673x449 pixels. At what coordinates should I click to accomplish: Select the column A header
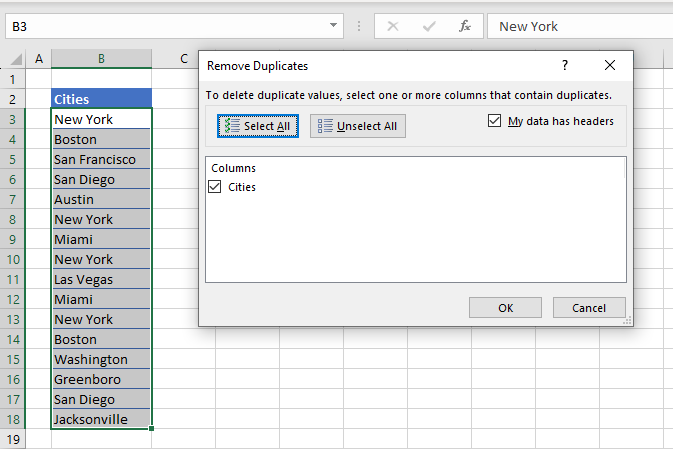click(x=39, y=59)
